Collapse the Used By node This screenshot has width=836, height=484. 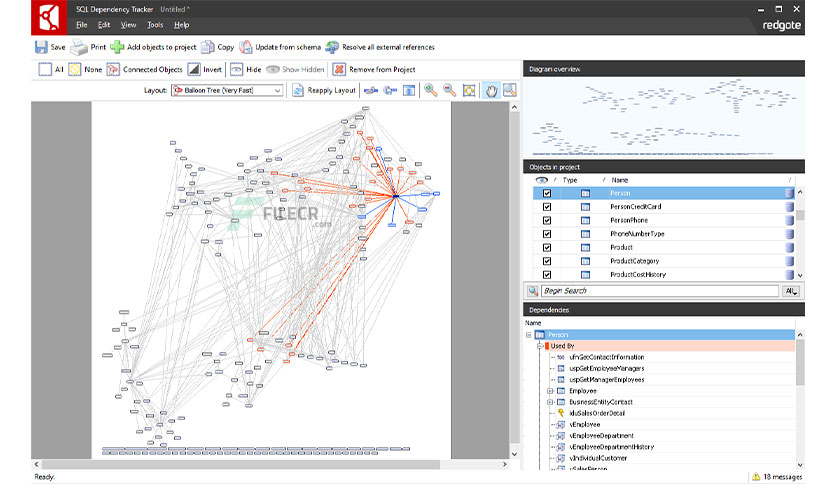540,346
